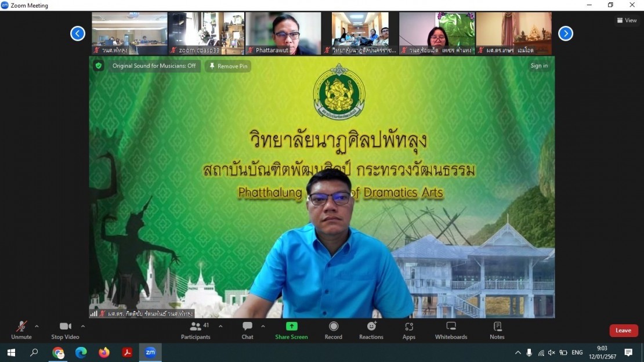The width and height of the screenshot is (644, 362).
Task: Click the green Share Screen button
Action: [291, 330]
